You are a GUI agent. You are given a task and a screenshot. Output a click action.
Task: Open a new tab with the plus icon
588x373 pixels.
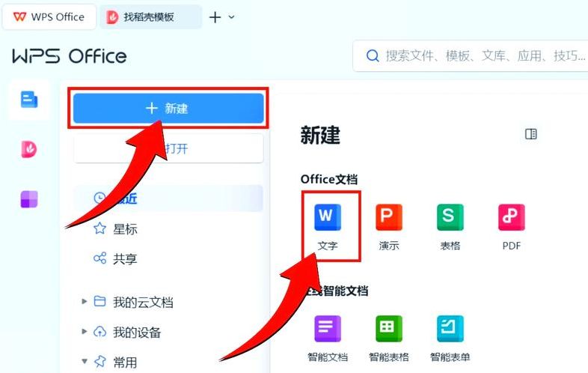pos(215,17)
